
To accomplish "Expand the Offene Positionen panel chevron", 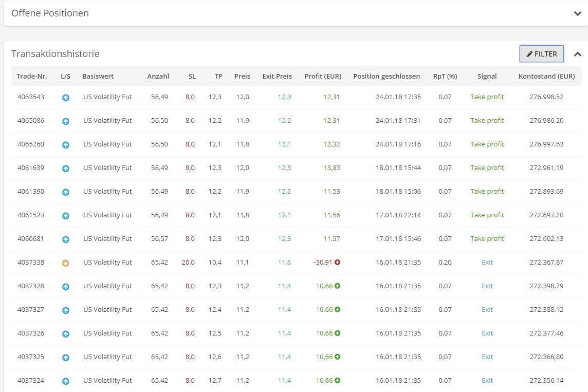I will pyautogui.click(x=577, y=14).
